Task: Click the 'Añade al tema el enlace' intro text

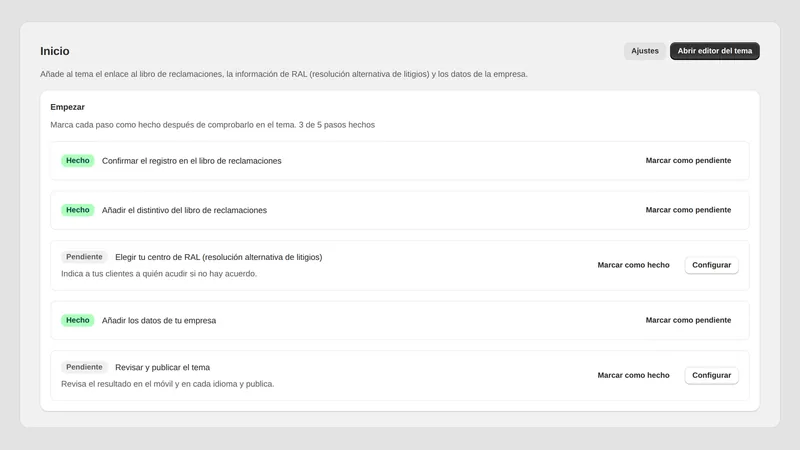Action: point(284,74)
